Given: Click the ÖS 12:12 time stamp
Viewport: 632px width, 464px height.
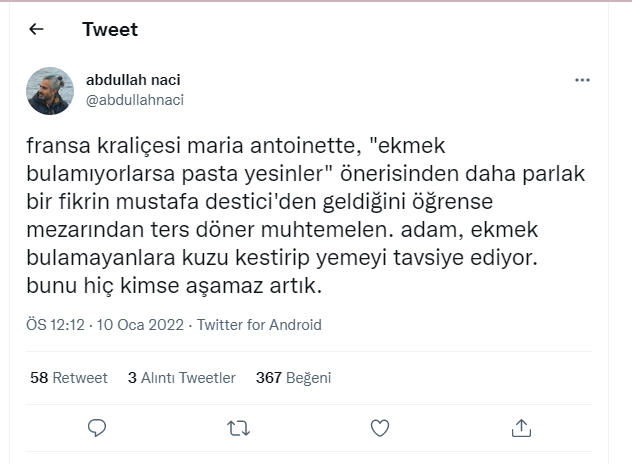Looking at the screenshot, I should (x=56, y=325).
